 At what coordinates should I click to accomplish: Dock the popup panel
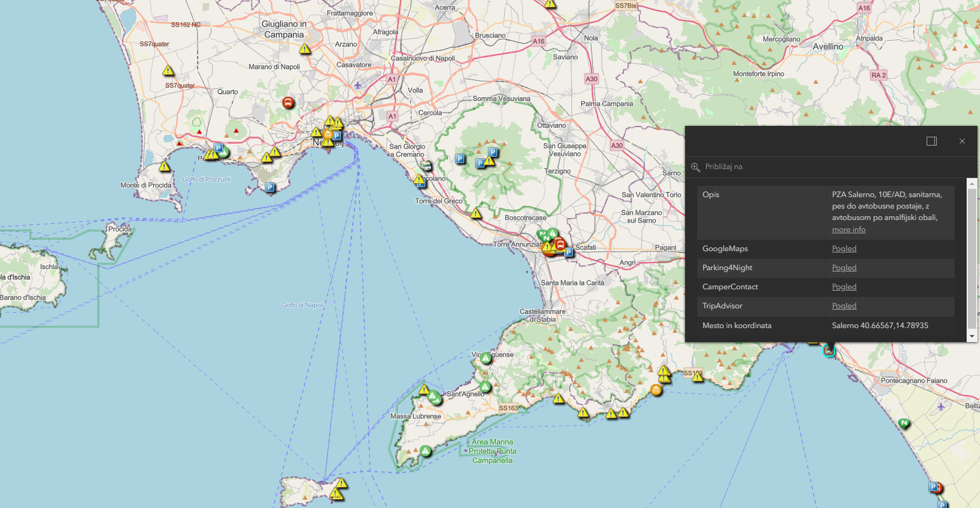tap(932, 141)
